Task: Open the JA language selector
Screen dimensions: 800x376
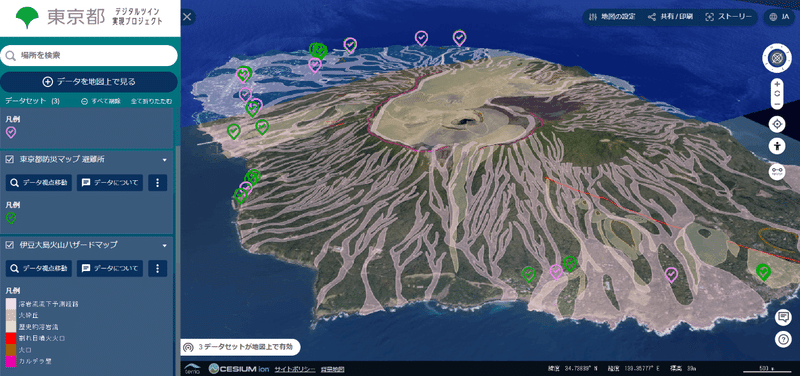Action: pyautogui.click(x=779, y=17)
